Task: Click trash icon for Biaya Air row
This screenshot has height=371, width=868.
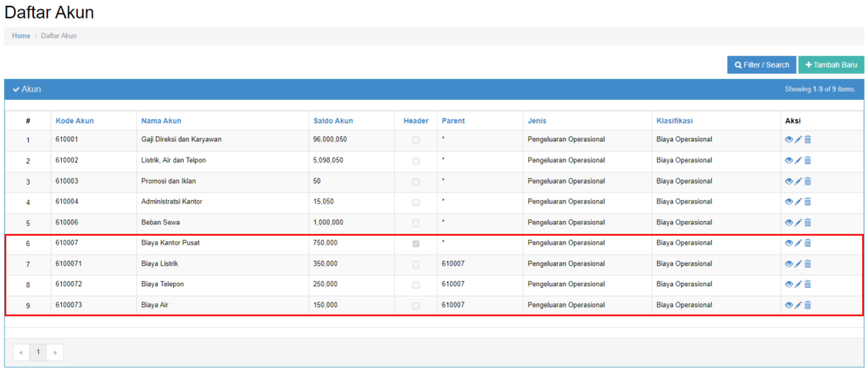Action: tap(808, 305)
